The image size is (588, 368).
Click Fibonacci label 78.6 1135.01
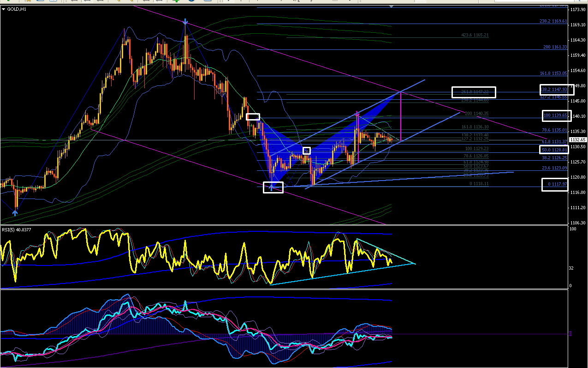pos(554,130)
